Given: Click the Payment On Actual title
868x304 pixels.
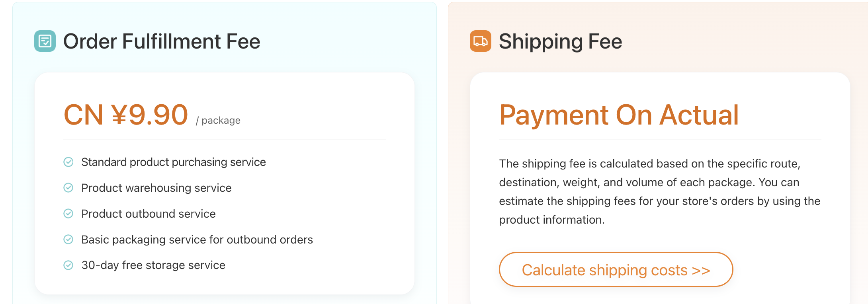Looking at the screenshot, I should (619, 115).
